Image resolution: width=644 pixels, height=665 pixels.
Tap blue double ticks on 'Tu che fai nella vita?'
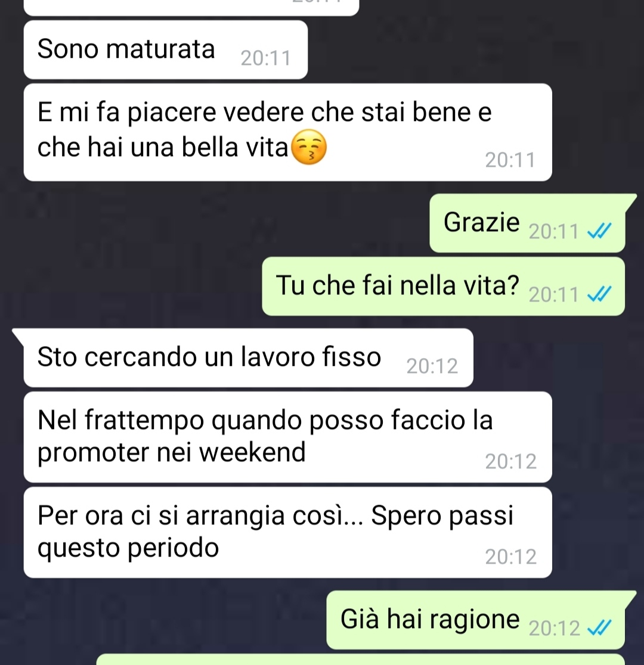[x=599, y=294]
